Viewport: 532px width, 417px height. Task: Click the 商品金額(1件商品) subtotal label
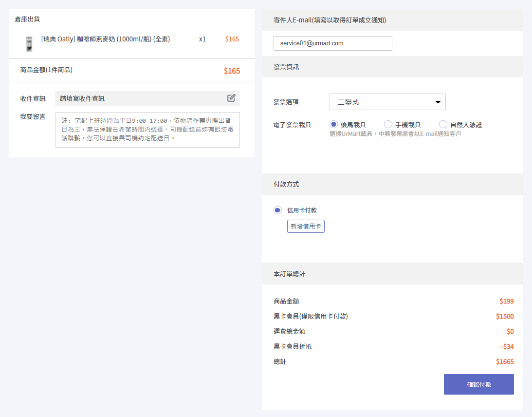pyautogui.click(x=46, y=70)
